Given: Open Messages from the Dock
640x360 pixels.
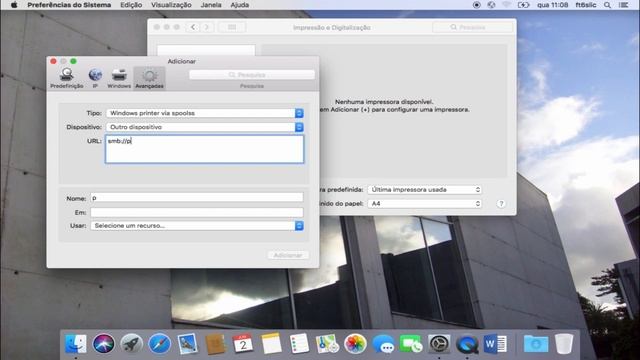Looking at the screenshot, I should click(x=383, y=344).
